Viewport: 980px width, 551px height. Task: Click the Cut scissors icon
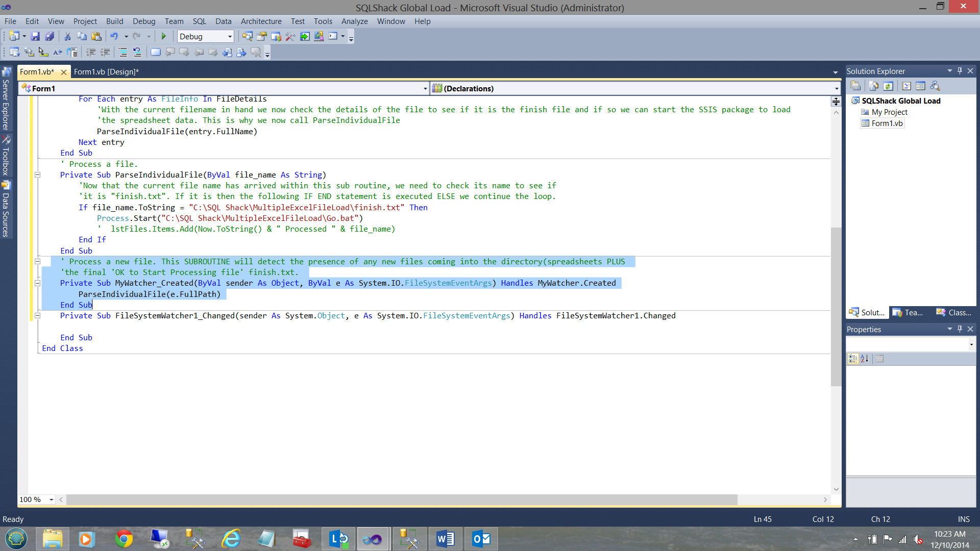tap(67, 36)
